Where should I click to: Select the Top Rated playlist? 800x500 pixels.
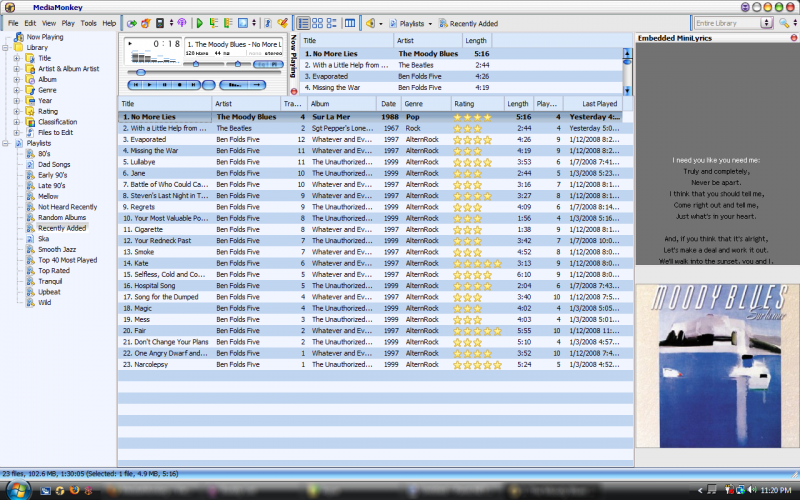click(x=54, y=271)
